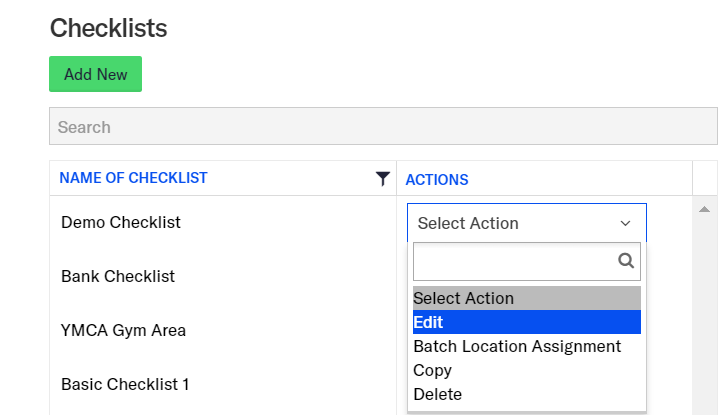
Task: Click the YMCA Gym Area checklist row
Action: 123,330
